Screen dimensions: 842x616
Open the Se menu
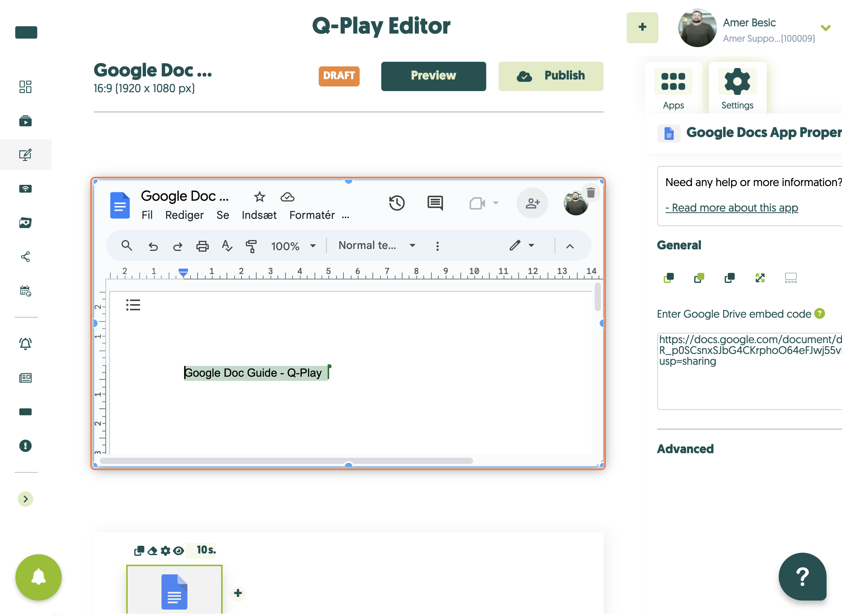223,215
